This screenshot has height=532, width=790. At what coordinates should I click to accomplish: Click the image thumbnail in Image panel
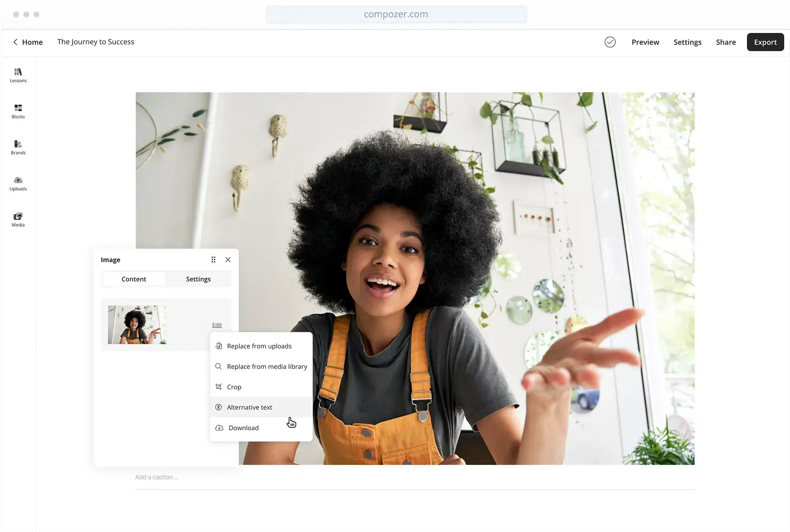point(137,325)
